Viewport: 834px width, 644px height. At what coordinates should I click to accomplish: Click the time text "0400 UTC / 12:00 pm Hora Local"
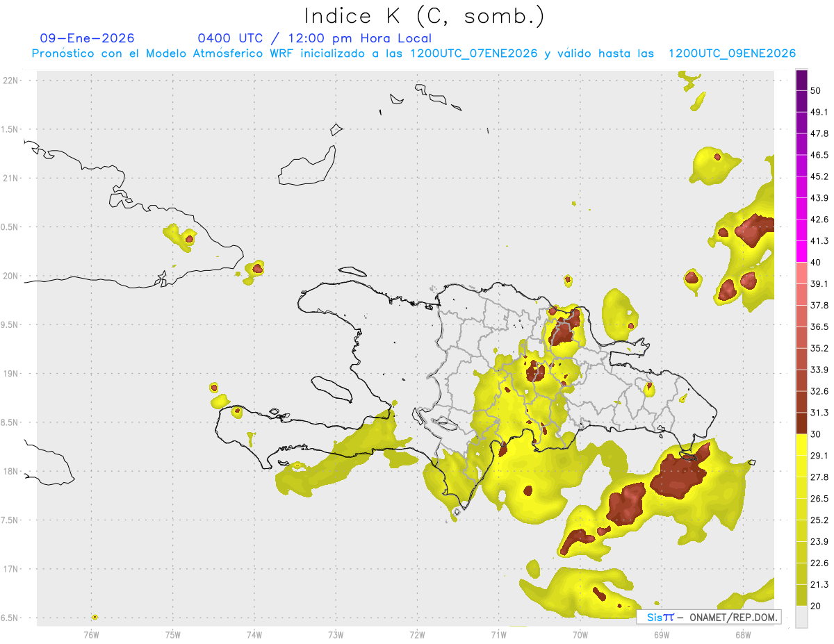pos(314,38)
